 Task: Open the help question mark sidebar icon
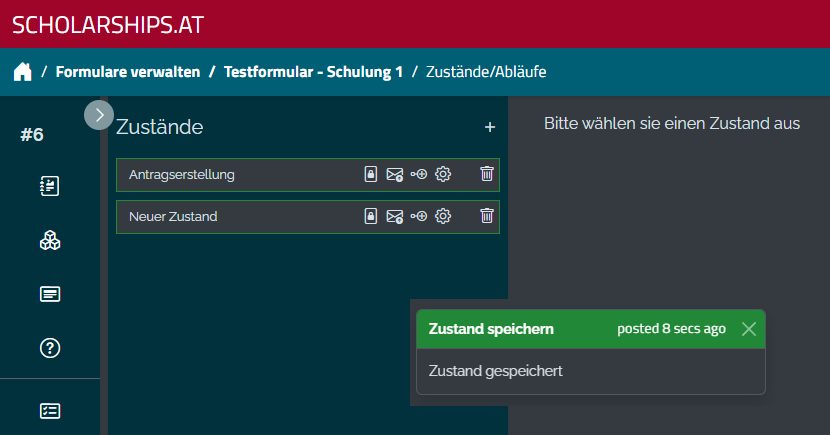coord(50,348)
